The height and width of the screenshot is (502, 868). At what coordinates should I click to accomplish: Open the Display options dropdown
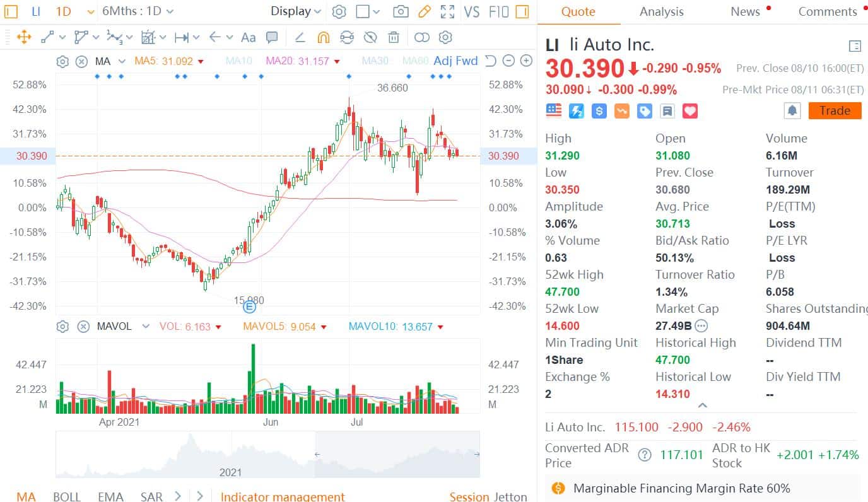click(295, 11)
